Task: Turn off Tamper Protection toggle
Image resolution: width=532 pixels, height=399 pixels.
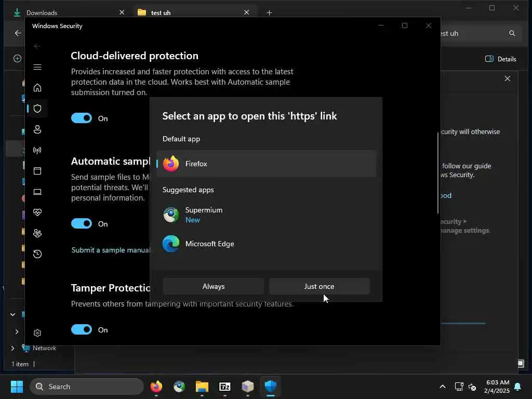Action: pyautogui.click(x=82, y=329)
